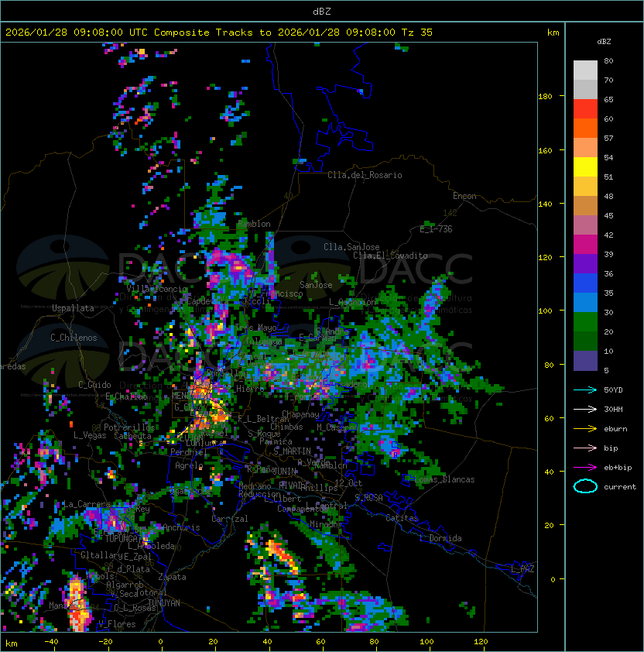Select the pink bip arrow symbol
644x652 pixels.
(585, 448)
